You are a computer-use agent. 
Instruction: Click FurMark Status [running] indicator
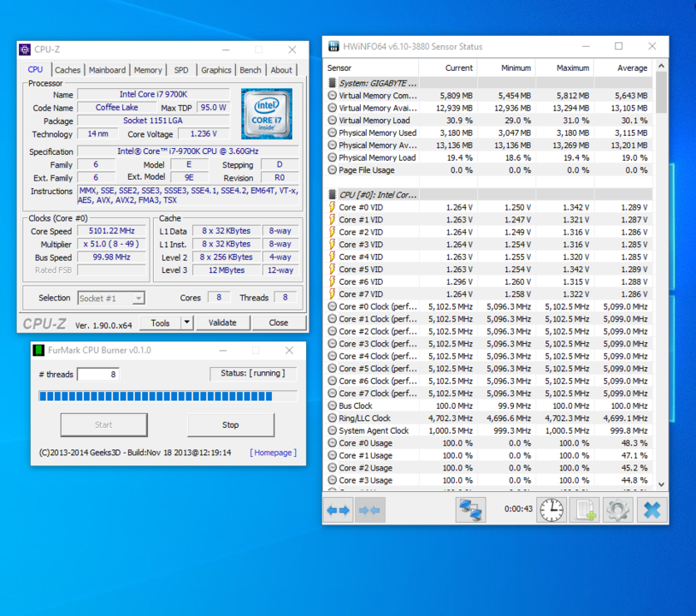(x=253, y=374)
